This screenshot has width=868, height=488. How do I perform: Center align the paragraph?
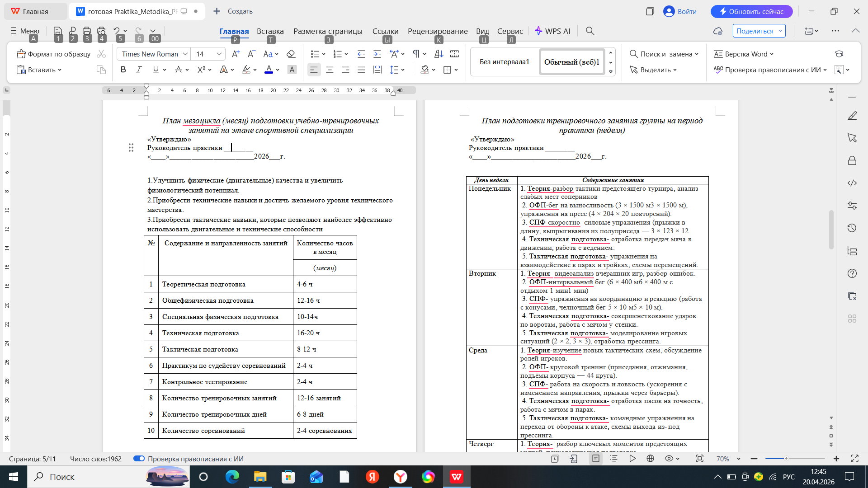point(330,70)
